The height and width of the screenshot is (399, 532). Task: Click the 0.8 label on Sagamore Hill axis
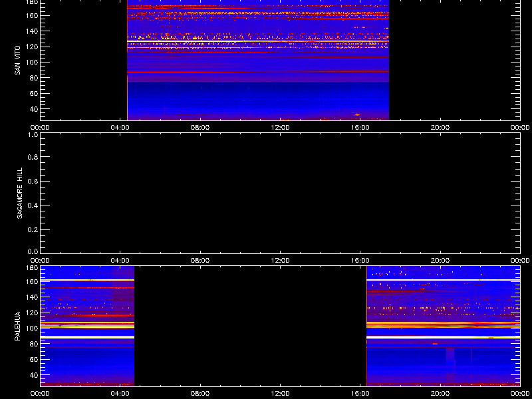click(33, 157)
